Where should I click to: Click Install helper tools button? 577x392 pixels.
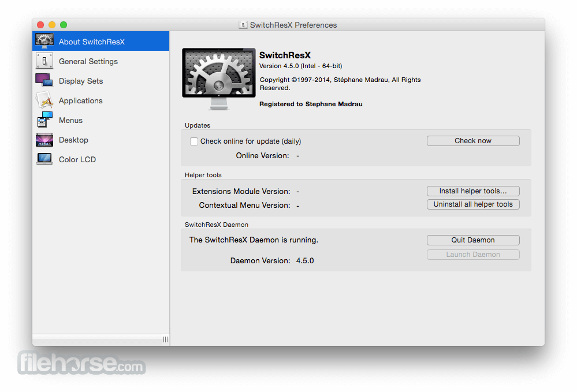[x=473, y=191]
